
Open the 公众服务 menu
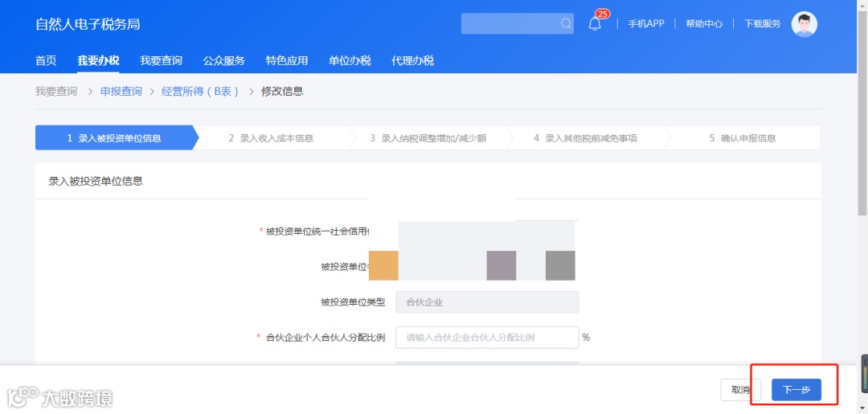click(223, 60)
